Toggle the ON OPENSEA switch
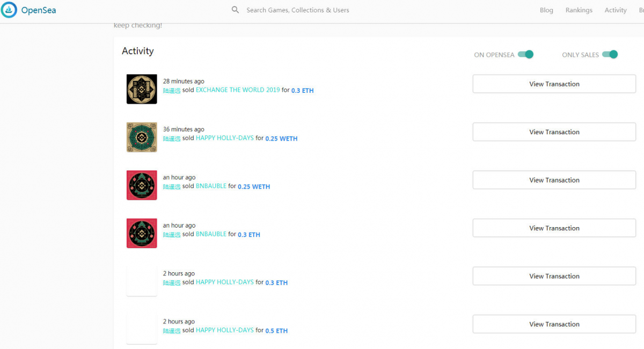This screenshot has height=349, width=644. coord(526,54)
